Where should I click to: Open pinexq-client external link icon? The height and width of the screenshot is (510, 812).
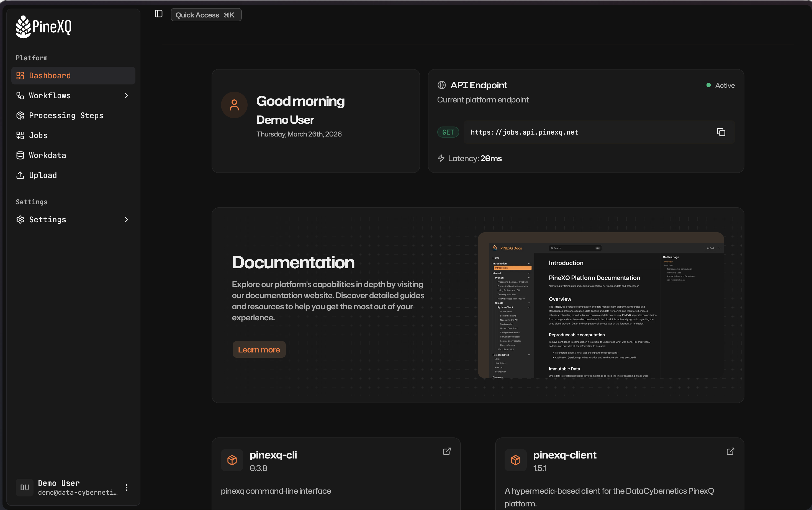[730, 451]
